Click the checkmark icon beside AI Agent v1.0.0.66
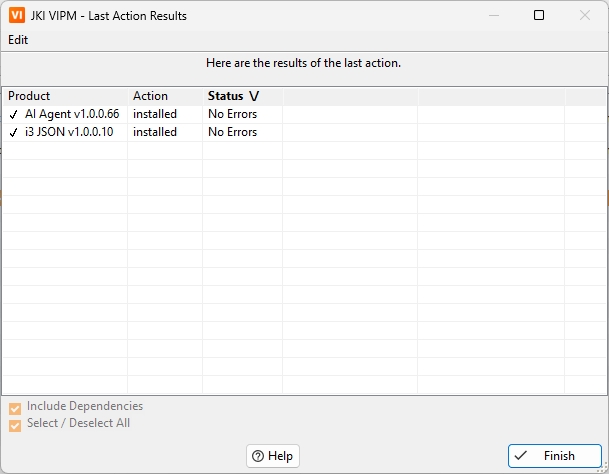 (x=14, y=115)
